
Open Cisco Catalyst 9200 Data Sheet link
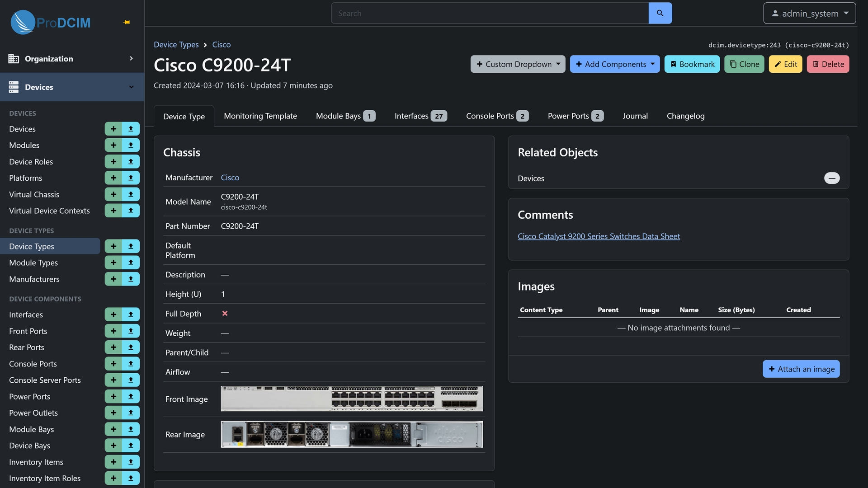click(x=599, y=236)
